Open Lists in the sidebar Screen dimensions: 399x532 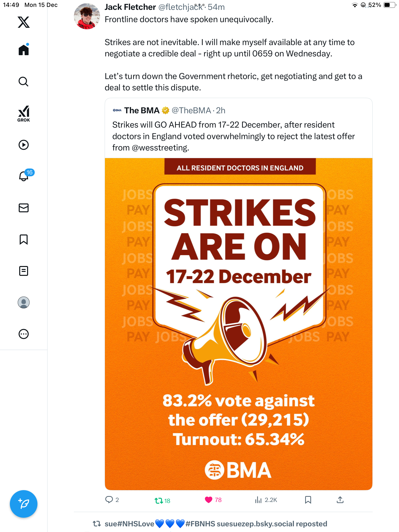click(x=24, y=271)
